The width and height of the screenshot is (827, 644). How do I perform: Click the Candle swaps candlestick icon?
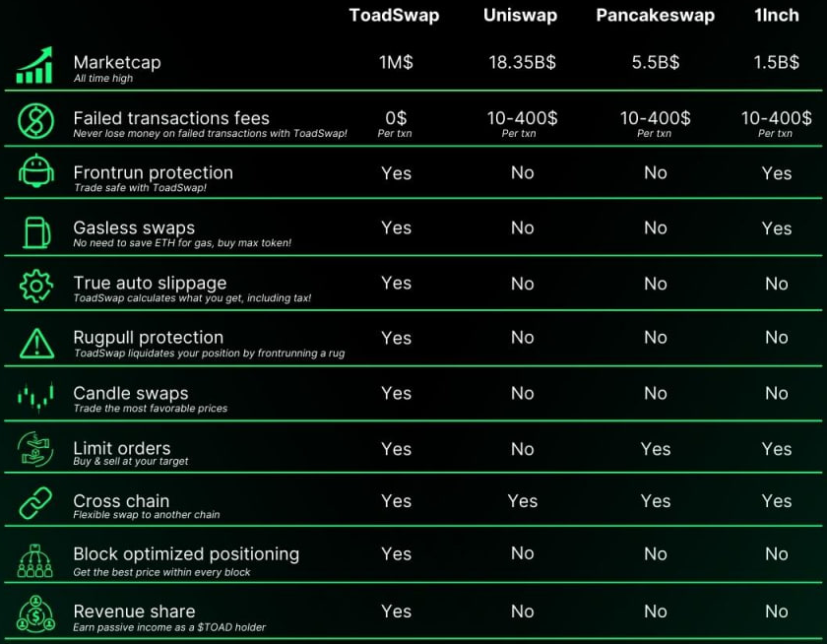click(x=35, y=397)
